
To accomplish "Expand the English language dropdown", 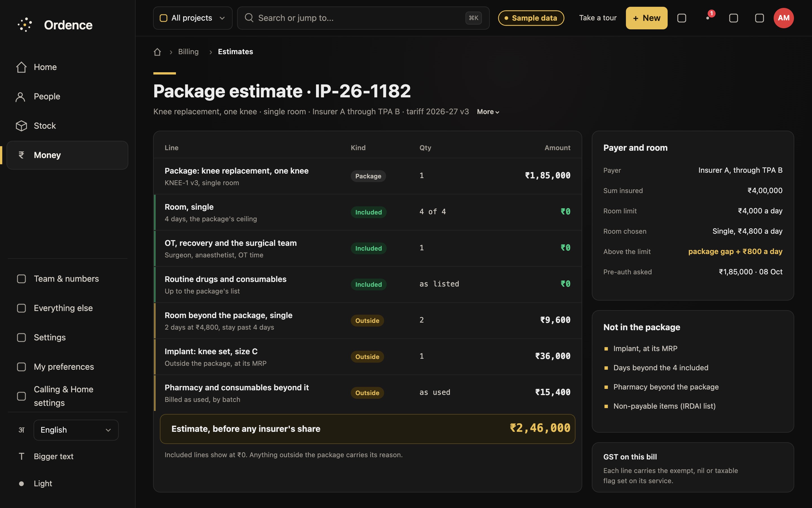I will 76,430.
